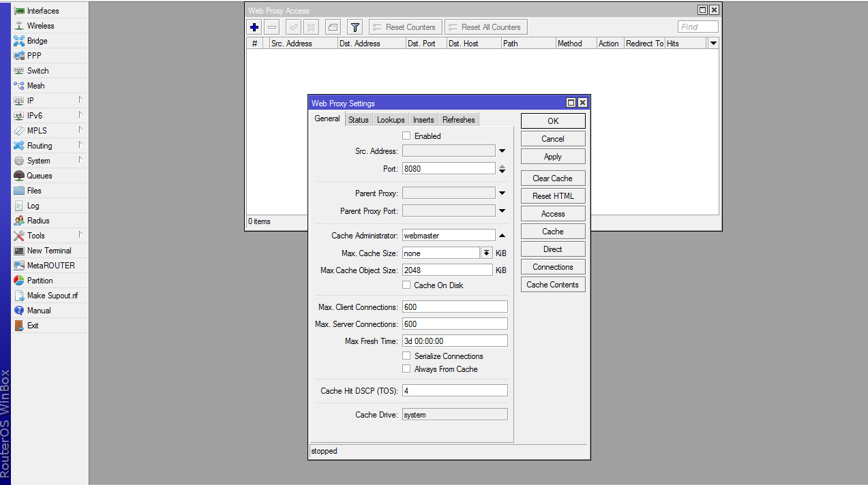
Task: Click the Filter funnel icon
Action: click(355, 27)
